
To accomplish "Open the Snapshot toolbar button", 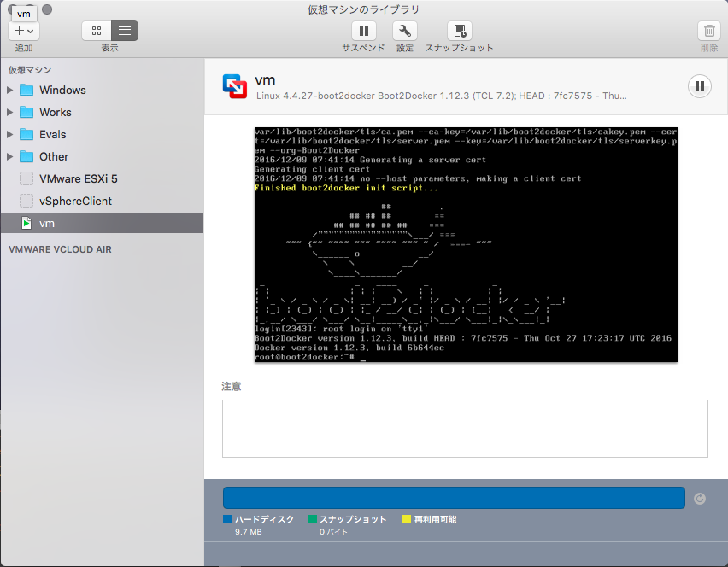I will tap(460, 31).
